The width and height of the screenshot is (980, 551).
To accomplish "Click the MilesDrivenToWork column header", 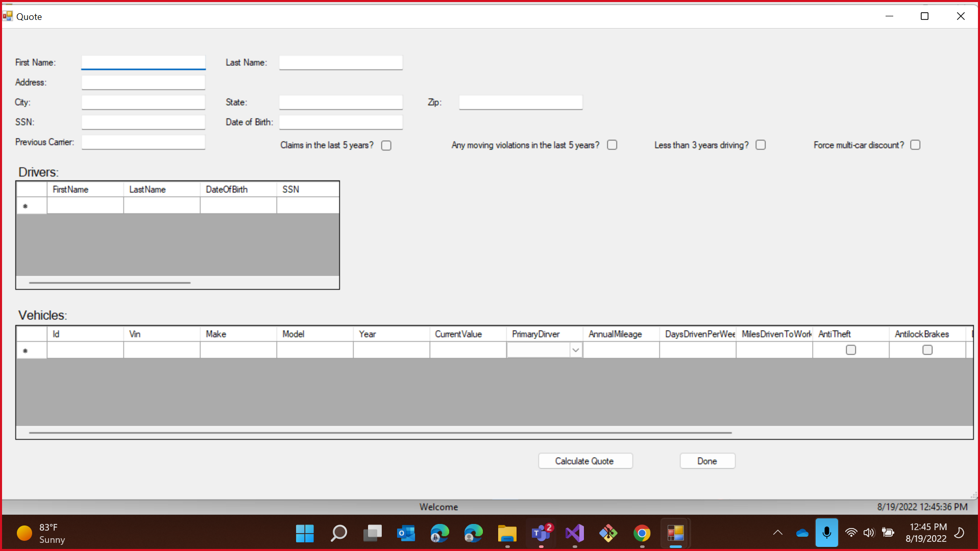I will pos(774,334).
